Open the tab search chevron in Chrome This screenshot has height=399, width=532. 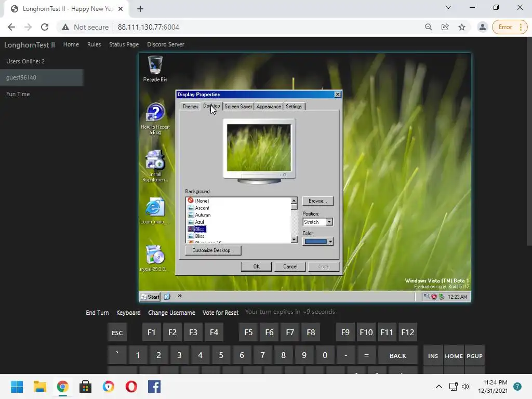[448, 7]
